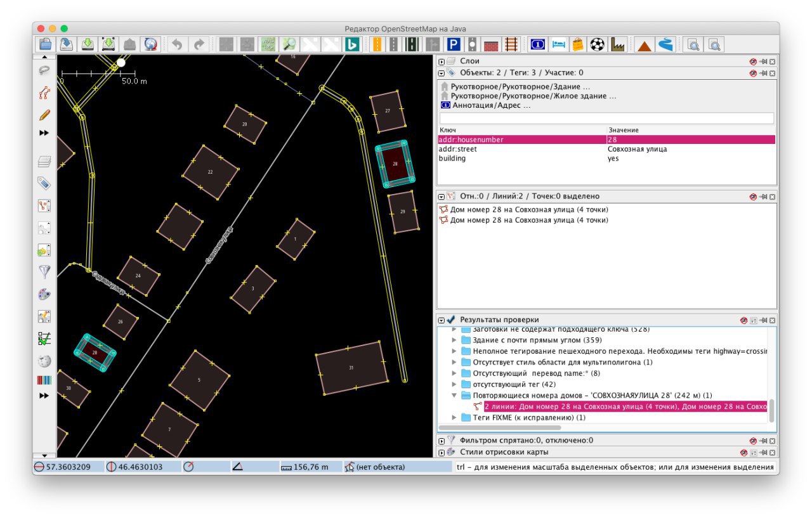Click the vertical scrollbar in validation results
812x518 pixels.
[772, 411]
